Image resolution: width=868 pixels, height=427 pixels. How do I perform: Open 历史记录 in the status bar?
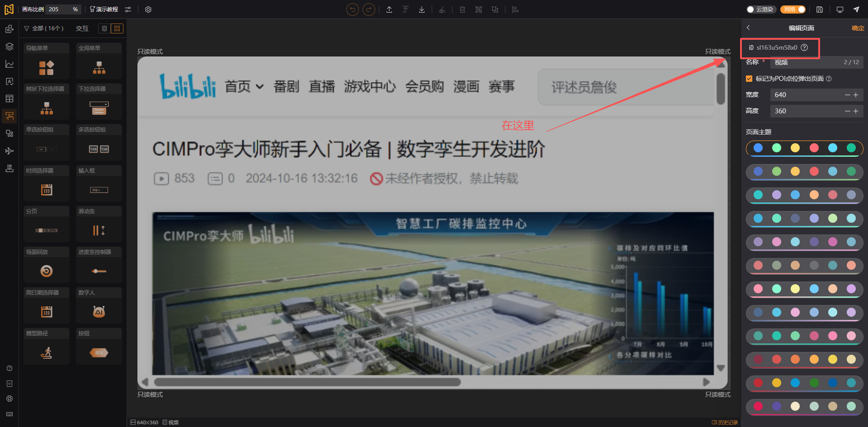(725, 422)
